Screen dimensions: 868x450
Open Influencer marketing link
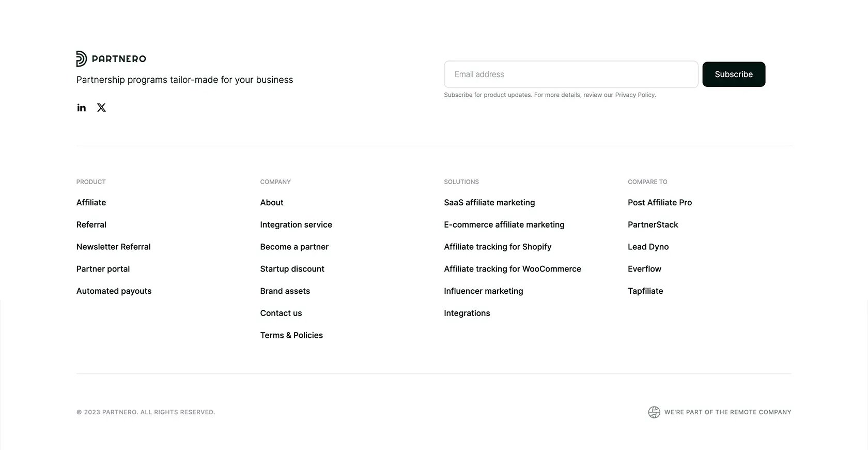tap(484, 291)
